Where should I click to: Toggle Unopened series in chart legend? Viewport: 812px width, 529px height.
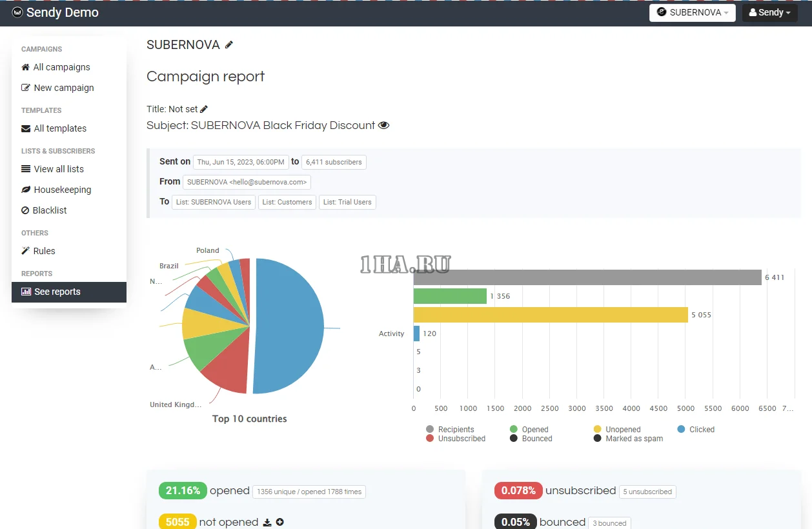click(x=622, y=430)
